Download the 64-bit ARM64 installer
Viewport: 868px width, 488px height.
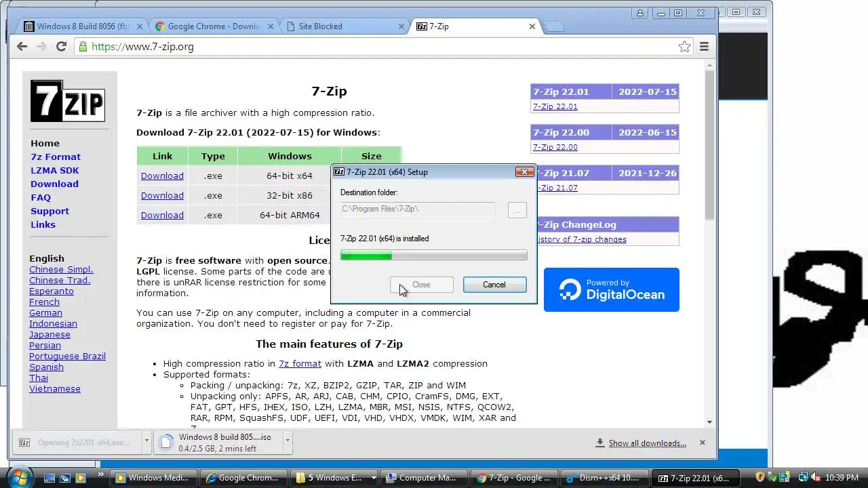point(162,215)
